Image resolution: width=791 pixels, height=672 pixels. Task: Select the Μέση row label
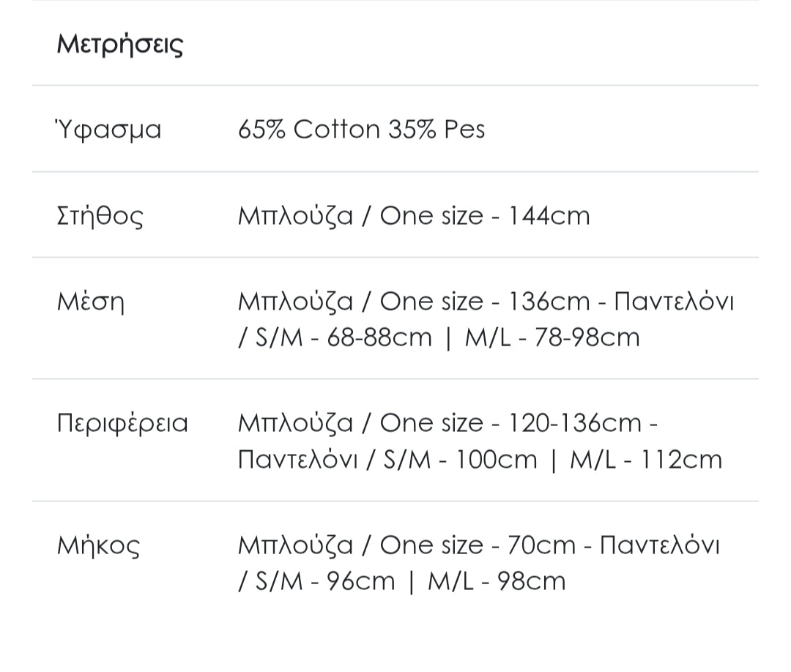[x=91, y=302]
